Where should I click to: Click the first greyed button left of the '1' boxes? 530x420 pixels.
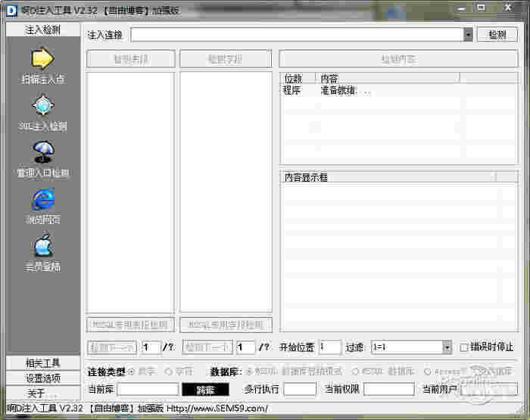coord(112,347)
